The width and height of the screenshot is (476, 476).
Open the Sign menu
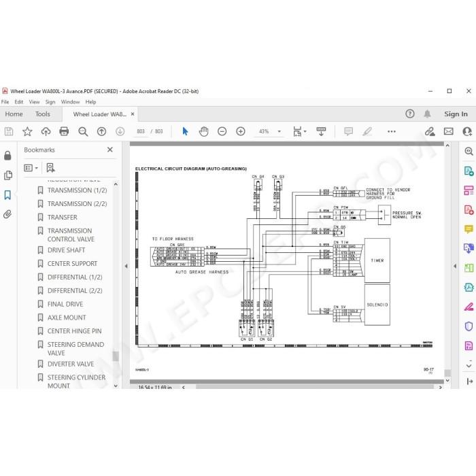pyautogui.click(x=50, y=102)
